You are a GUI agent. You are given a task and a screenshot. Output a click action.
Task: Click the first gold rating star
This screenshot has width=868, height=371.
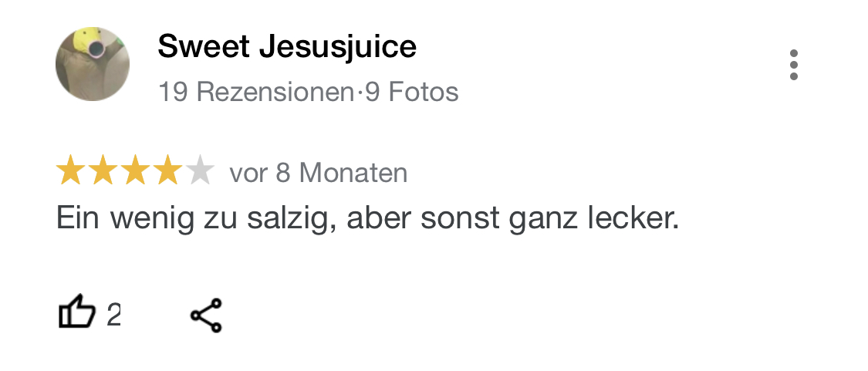point(70,172)
